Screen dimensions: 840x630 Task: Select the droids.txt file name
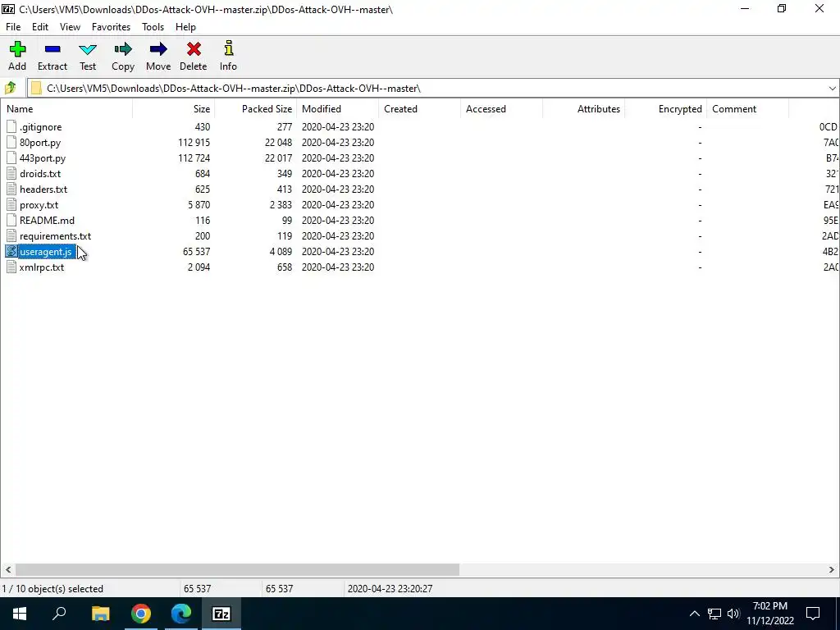[x=40, y=174]
